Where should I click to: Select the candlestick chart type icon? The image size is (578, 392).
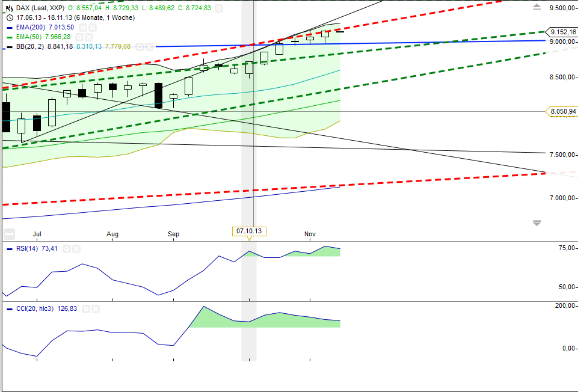click(10, 8)
